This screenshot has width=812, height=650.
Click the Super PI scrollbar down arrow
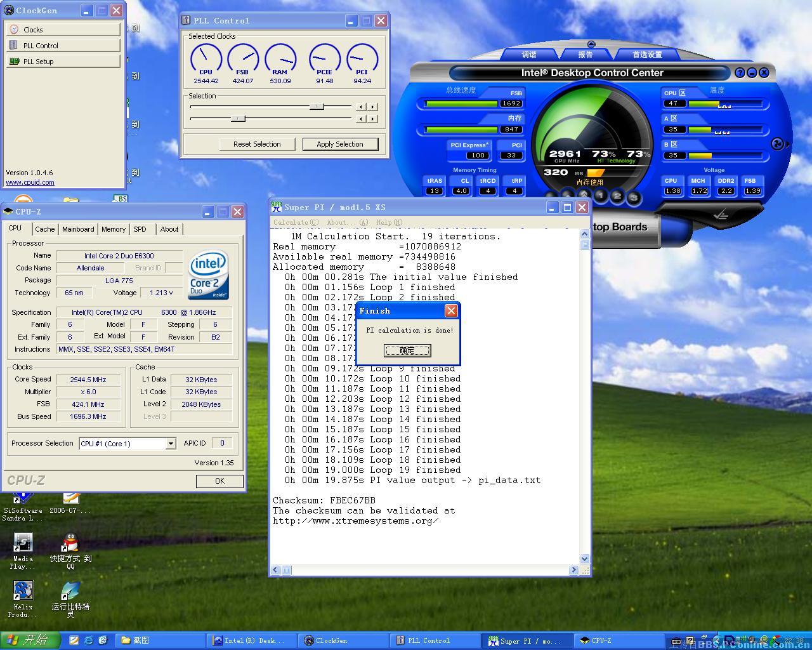coord(585,559)
